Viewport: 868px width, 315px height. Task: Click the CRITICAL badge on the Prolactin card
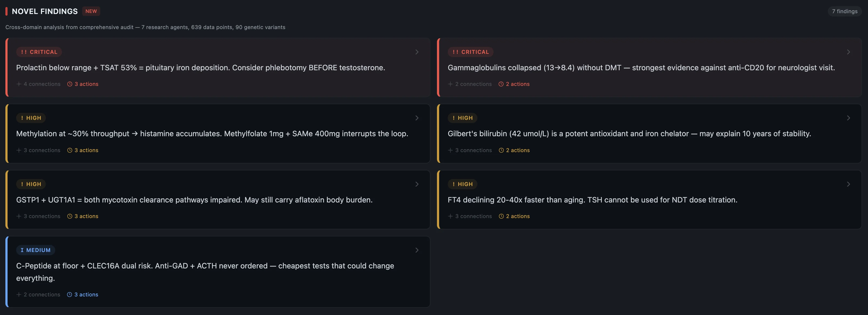pyautogui.click(x=39, y=52)
